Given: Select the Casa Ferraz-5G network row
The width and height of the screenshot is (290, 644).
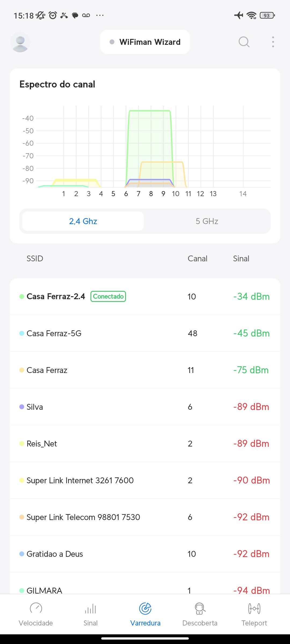Looking at the screenshot, I should (145, 333).
